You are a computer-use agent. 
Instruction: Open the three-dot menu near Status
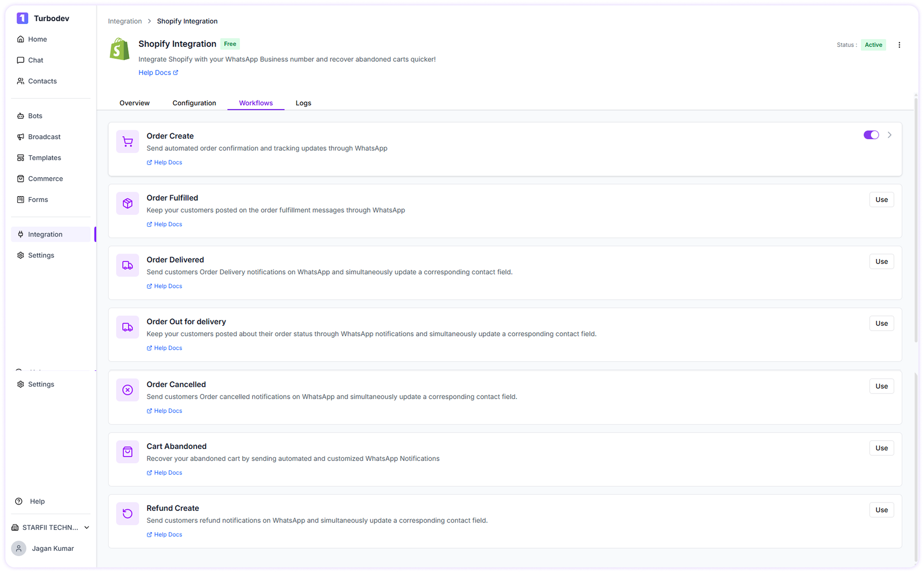click(x=900, y=45)
